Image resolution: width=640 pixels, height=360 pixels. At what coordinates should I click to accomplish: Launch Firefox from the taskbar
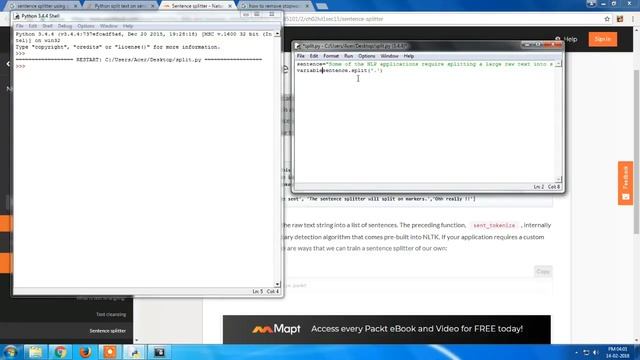pos(85,352)
